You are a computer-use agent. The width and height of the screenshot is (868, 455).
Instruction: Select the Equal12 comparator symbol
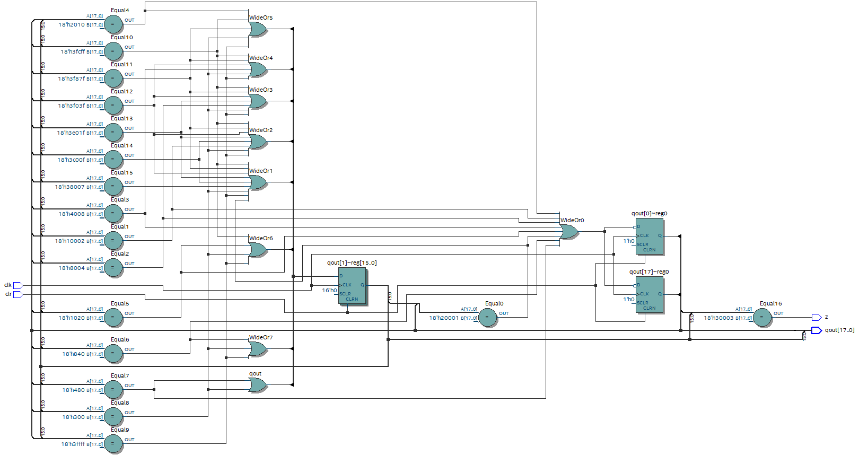pyautogui.click(x=113, y=106)
